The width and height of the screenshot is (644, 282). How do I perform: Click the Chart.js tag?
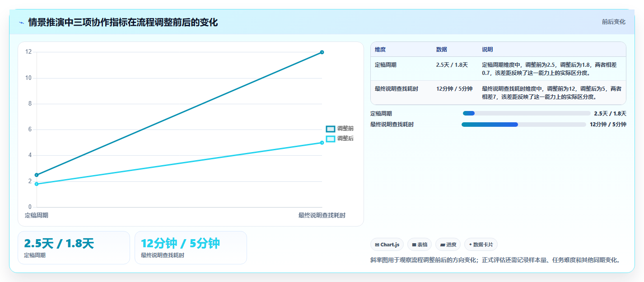[x=387, y=245]
